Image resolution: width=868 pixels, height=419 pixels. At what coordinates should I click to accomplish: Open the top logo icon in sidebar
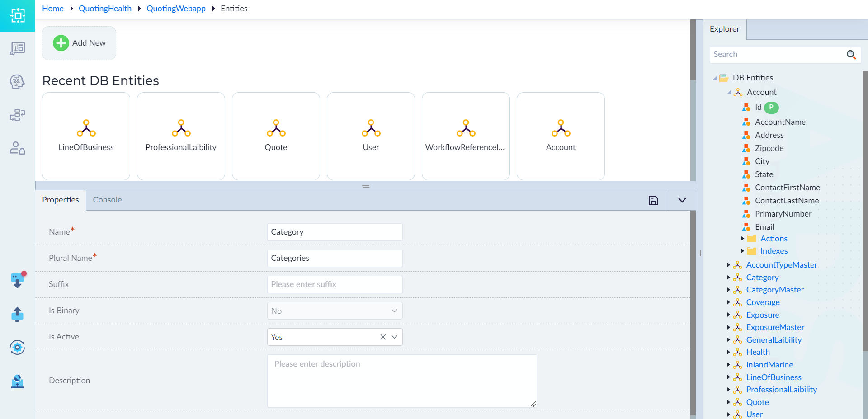point(17,16)
